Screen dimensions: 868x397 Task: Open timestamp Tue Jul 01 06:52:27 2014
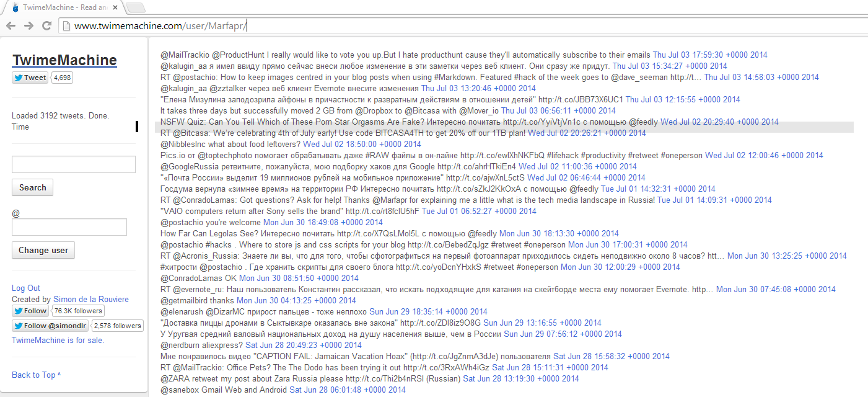tap(479, 211)
